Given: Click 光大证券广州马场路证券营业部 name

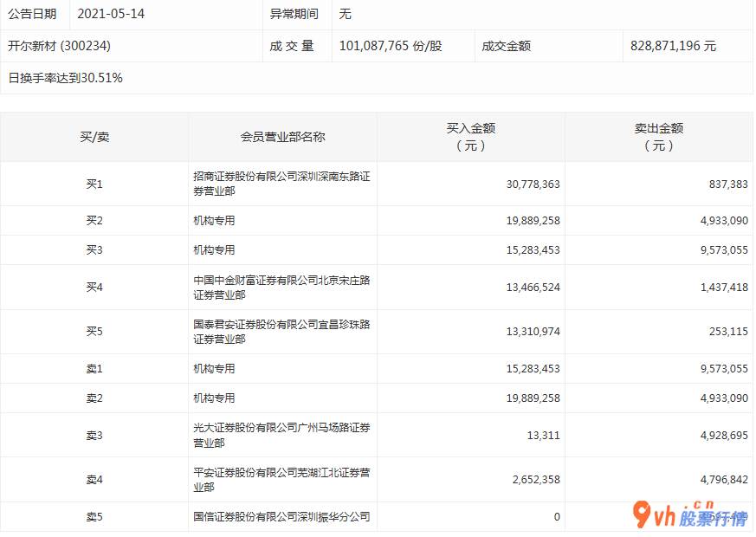Looking at the screenshot, I should click(282, 436).
